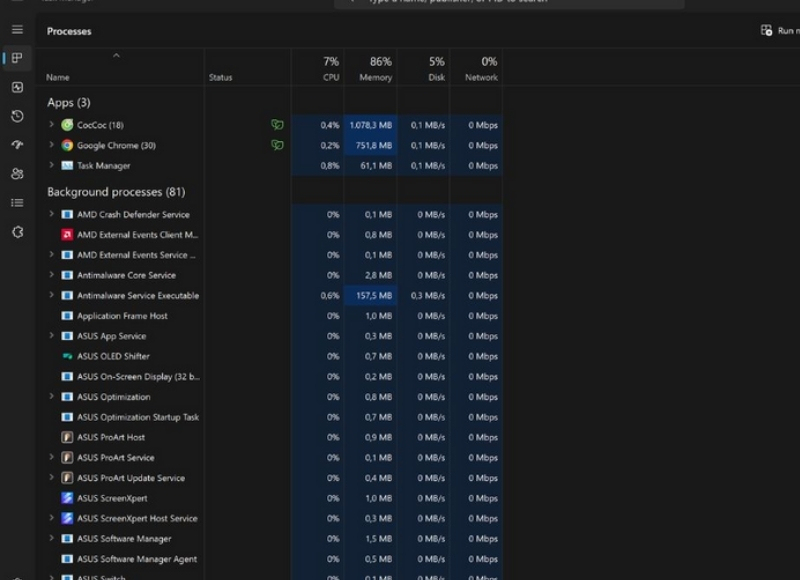Open the Services page from the sidebar
800x580 pixels.
17,232
